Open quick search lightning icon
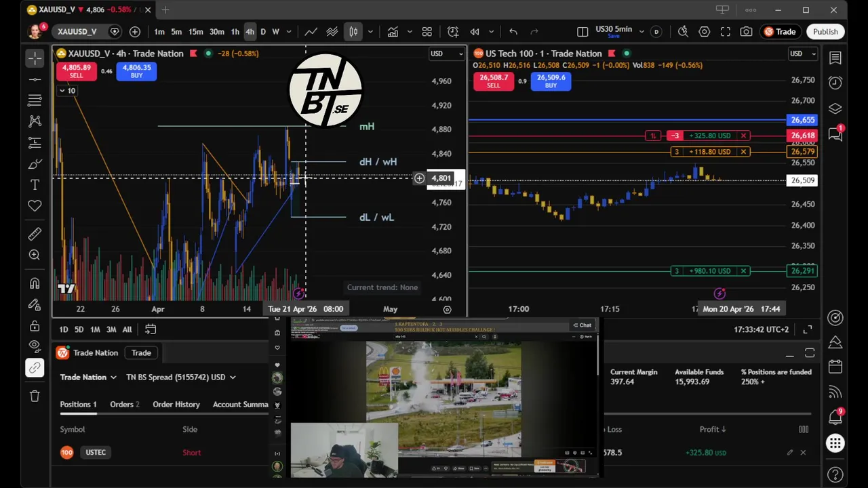868x488 pixels. click(x=684, y=32)
